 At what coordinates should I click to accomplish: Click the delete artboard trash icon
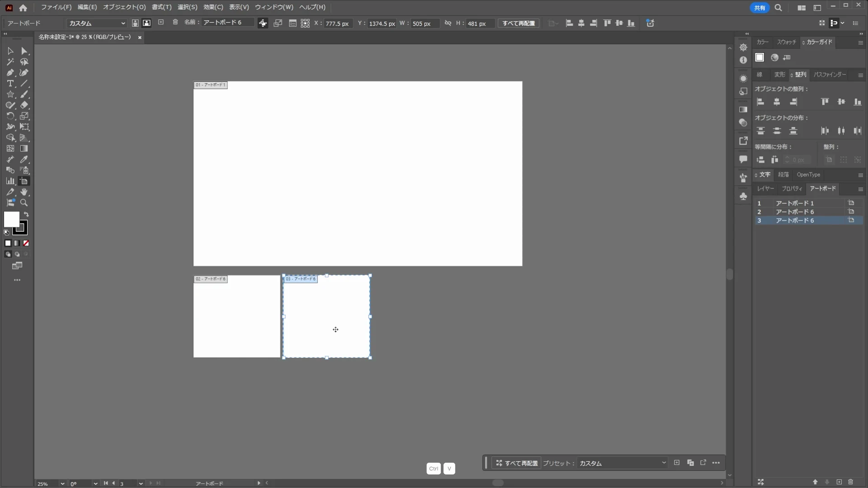[x=175, y=23]
